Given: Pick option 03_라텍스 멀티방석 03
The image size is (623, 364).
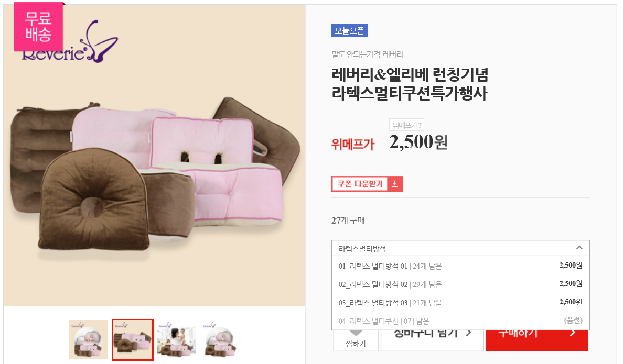Looking at the screenshot, I should pyautogui.click(x=460, y=303).
